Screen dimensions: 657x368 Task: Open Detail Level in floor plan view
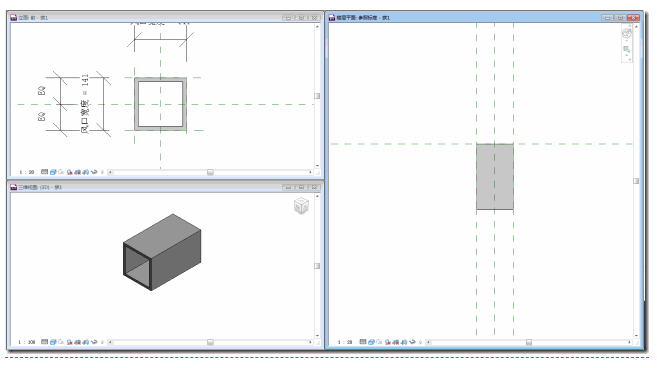tap(363, 342)
